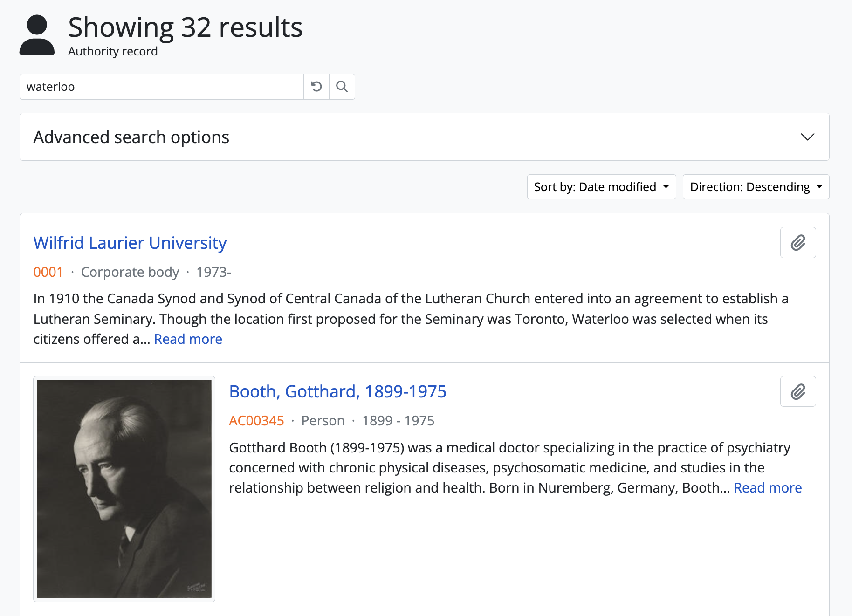
Task: Click the reset search arrow icon
Action: click(x=316, y=87)
